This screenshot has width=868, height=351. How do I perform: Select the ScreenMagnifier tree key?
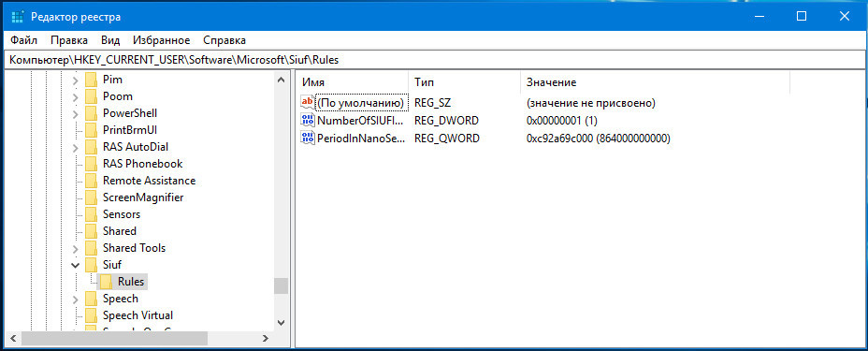tap(143, 197)
